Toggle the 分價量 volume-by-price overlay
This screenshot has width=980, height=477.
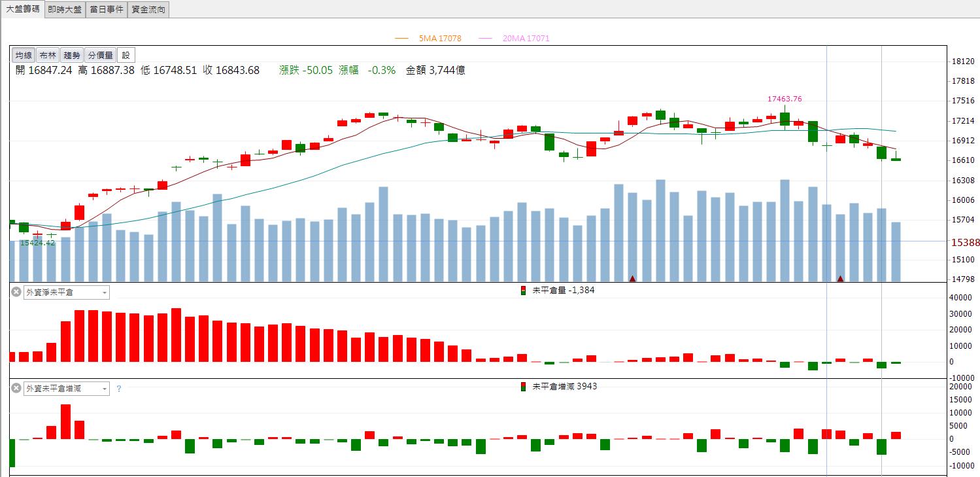click(x=101, y=56)
